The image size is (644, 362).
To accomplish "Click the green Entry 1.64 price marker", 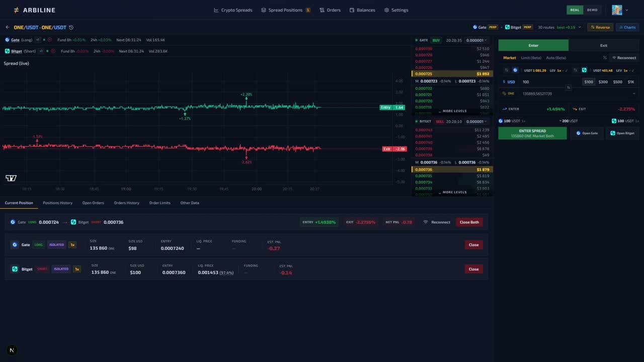I will [392, 107].
